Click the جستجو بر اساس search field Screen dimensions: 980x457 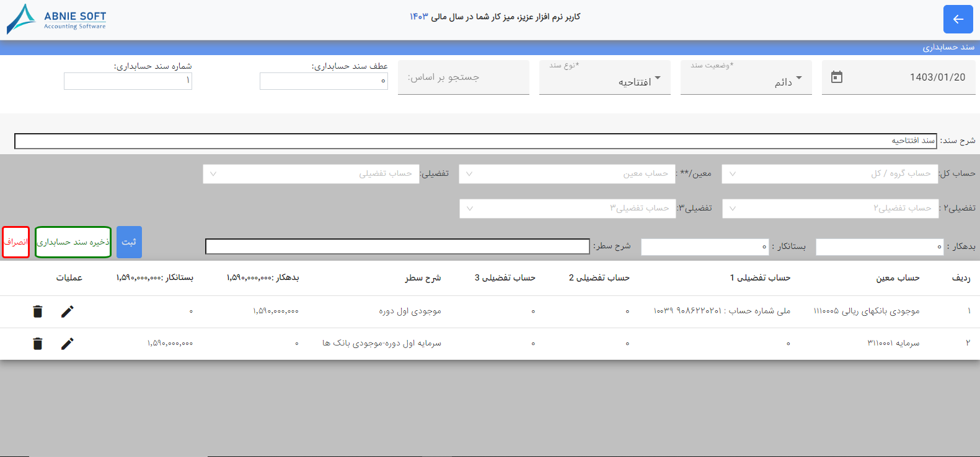pyautogui.click(x=464, y=77)
